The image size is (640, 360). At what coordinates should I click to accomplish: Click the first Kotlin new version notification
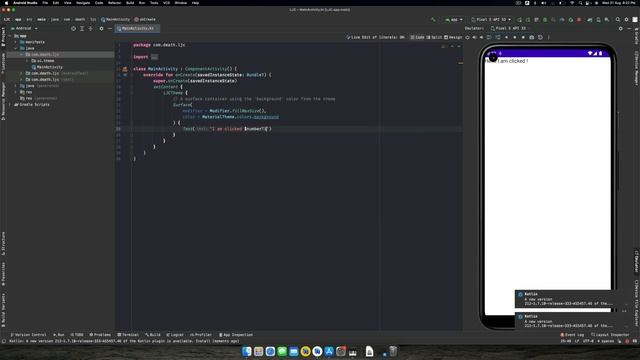pyautogui.click(x=567, y=299)
